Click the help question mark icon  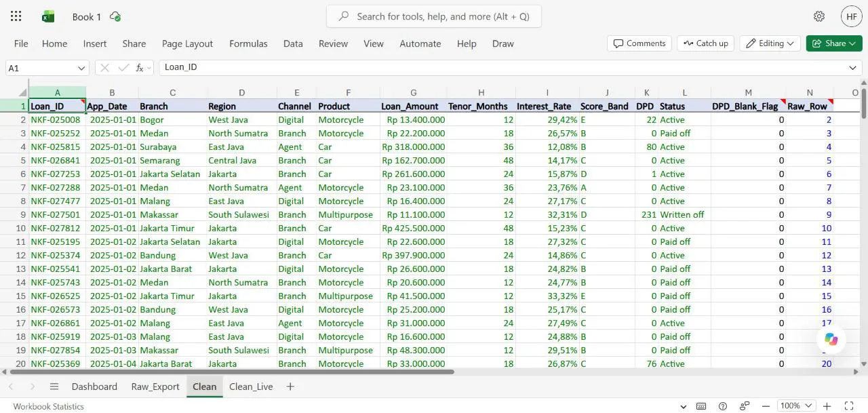click(724, 406)
